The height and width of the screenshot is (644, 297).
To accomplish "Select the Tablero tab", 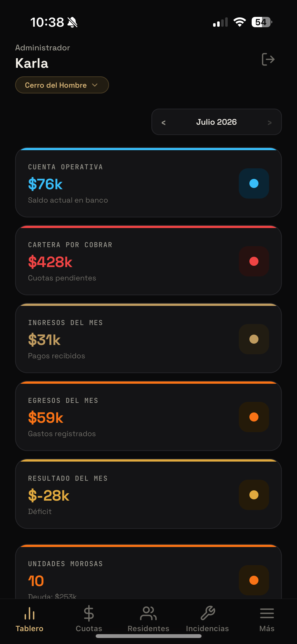I will tap(29, 619).
